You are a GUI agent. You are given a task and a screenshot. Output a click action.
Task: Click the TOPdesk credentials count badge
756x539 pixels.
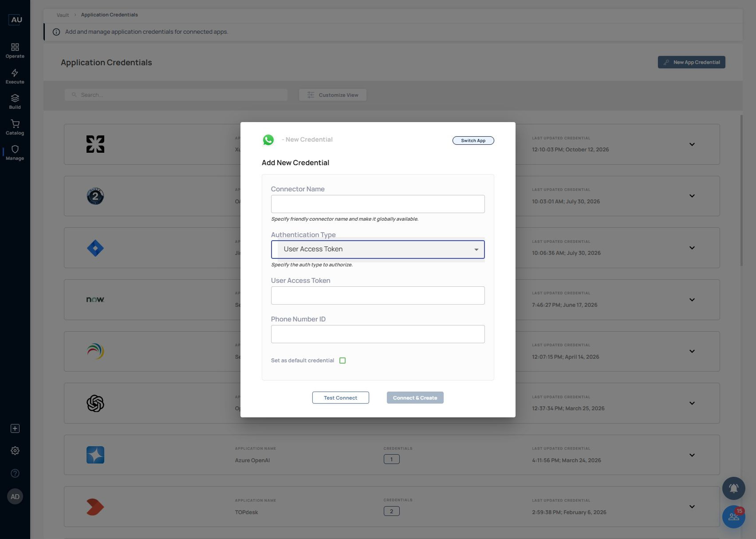[392, 511]
